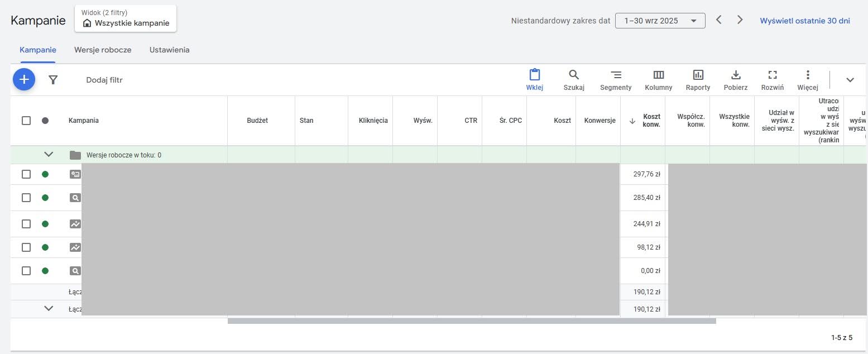Click the sort arrow in Koszt konw. header

[632, 121]
